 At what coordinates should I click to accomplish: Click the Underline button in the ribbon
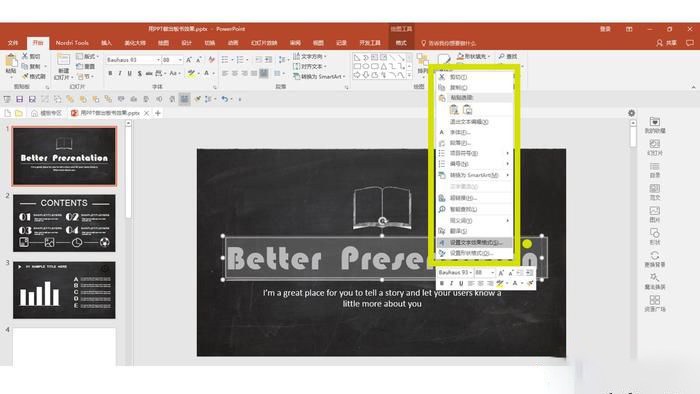(129, 73)
